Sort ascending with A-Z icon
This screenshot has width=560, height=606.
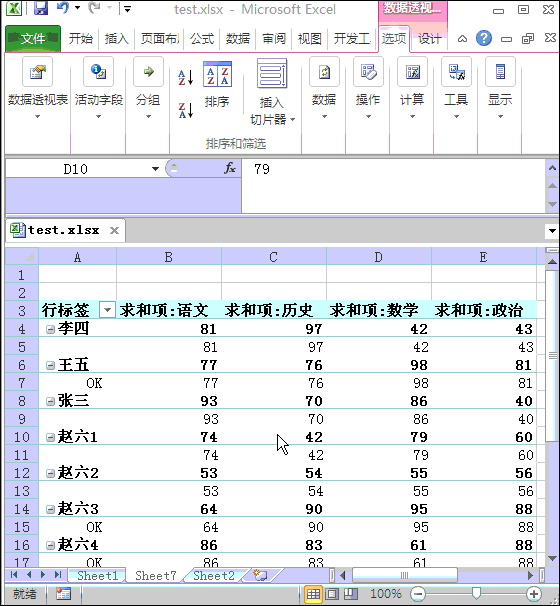186,77
